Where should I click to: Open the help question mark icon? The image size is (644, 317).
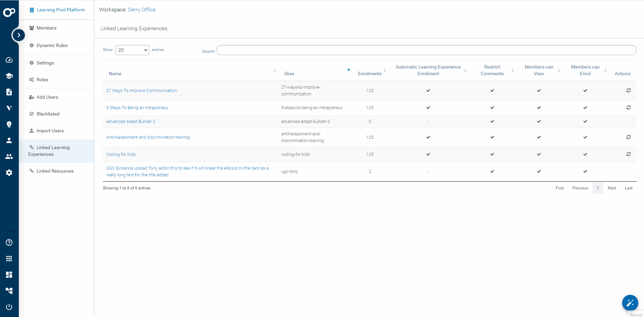pos(9,242)
